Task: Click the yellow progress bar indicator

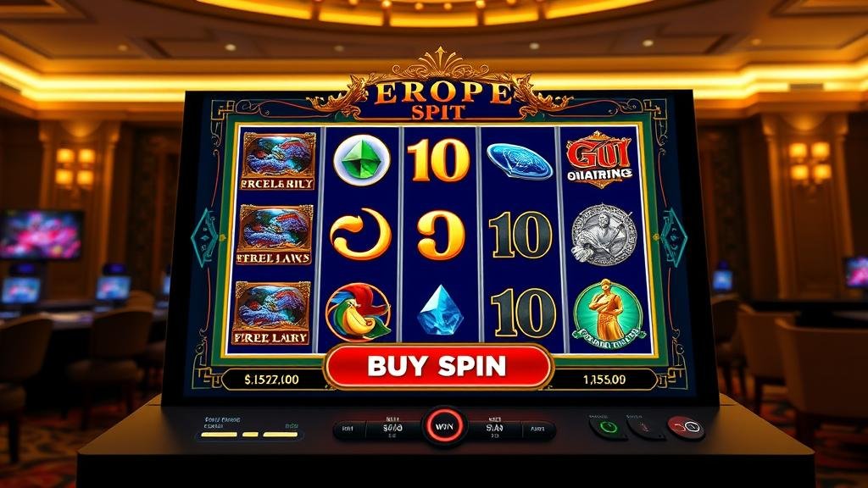Action: (250, 435)
